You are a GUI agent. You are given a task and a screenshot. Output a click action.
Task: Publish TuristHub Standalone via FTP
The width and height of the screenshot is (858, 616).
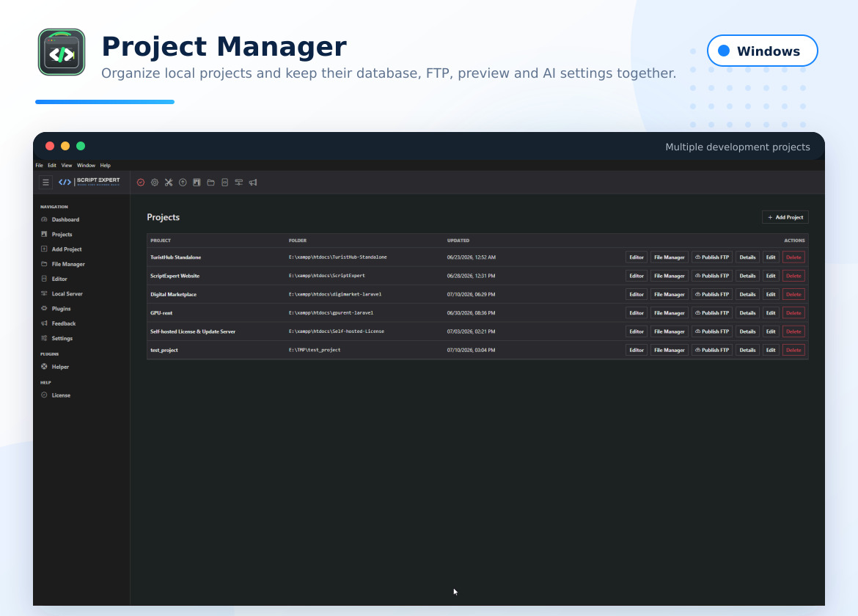pos(712,257)
